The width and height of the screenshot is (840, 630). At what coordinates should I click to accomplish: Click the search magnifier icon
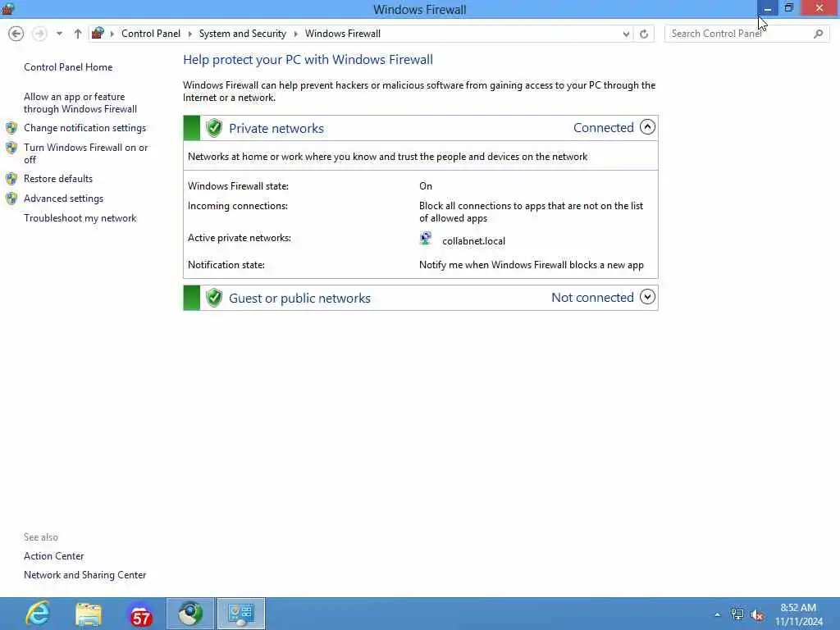coord(818,34)
